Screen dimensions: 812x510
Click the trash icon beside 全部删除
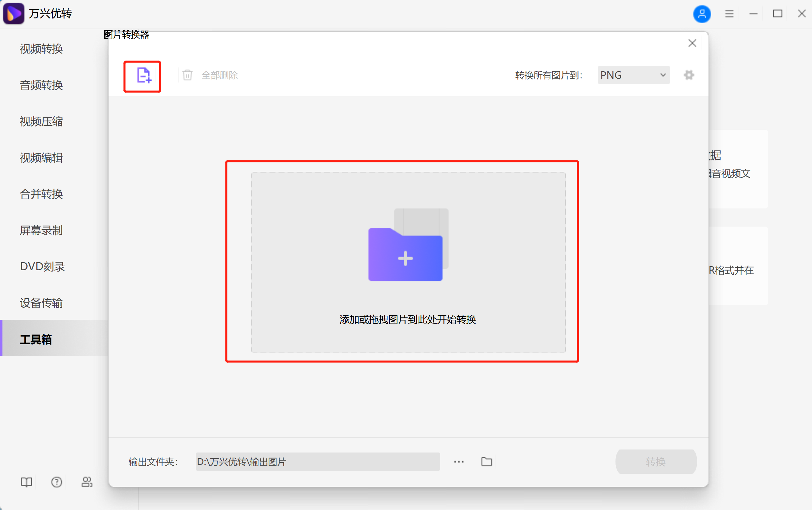tap(188, 75)
